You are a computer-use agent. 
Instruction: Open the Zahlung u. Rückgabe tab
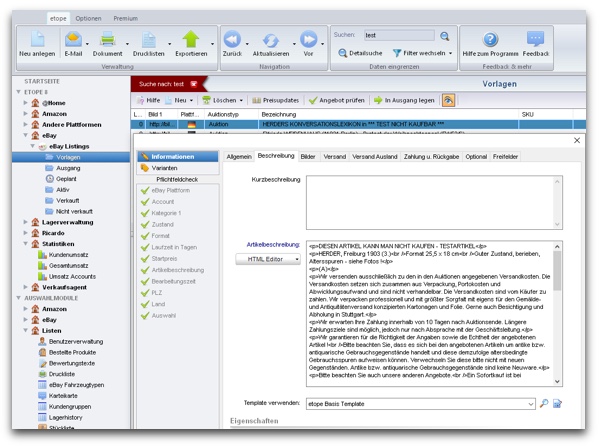[x=431, y=157]
